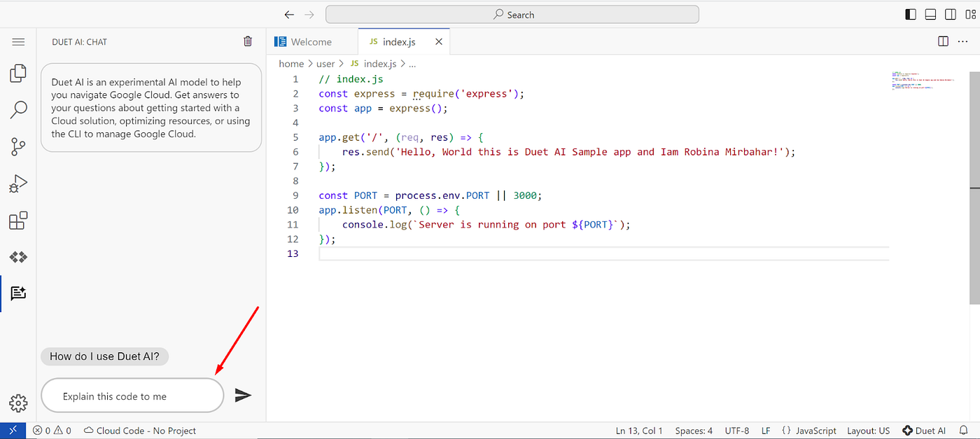Click 'const app = express();' line
980x439 pixels.
[383, 109]
